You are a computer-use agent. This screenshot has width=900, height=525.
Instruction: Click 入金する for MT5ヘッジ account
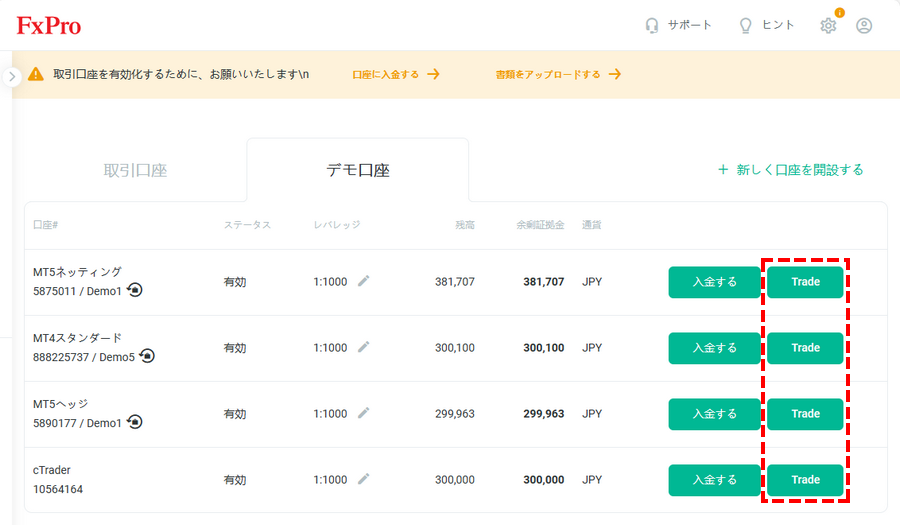pos(715,414)
